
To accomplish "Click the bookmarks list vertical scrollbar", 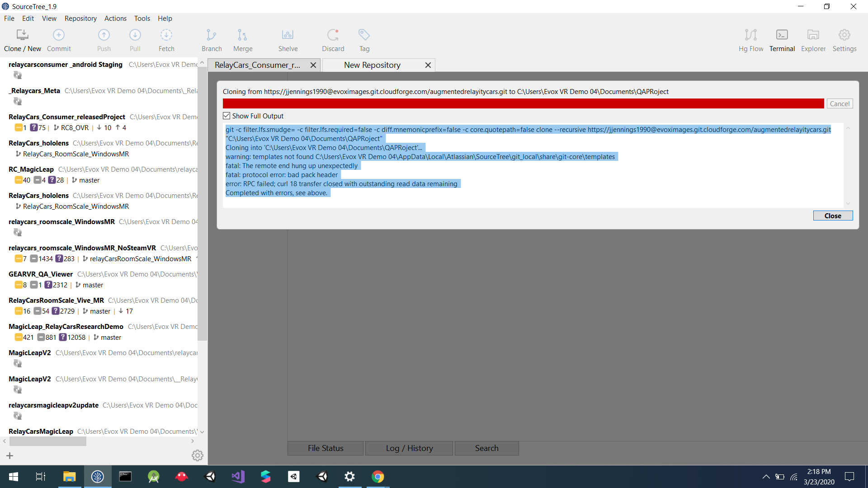I will [202, 203].
